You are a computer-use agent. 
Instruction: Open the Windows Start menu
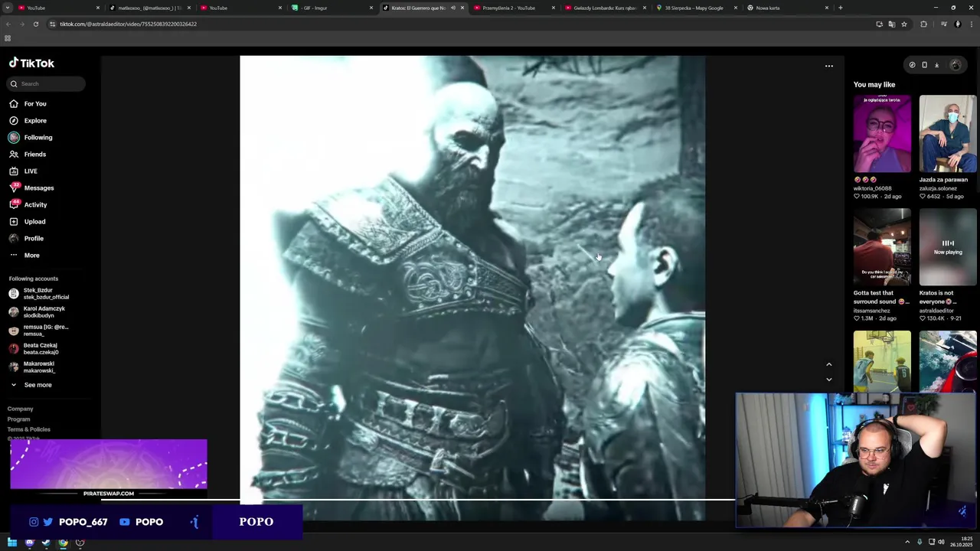point(12,543)
